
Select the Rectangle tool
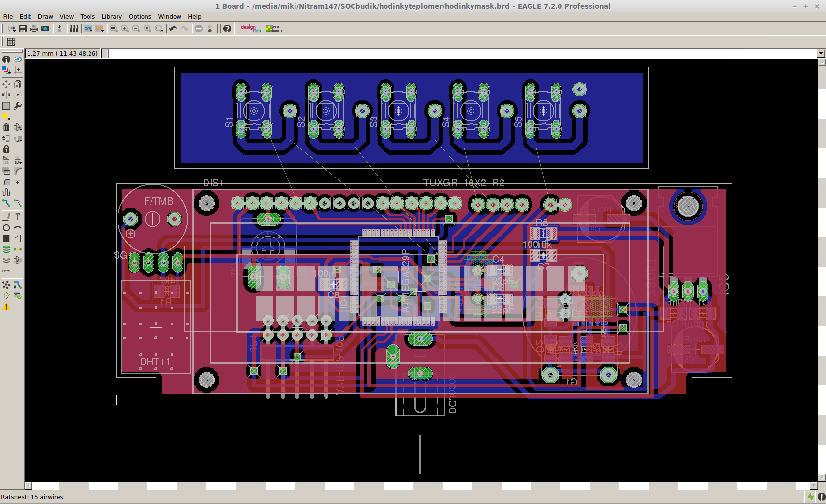click(x=6, y=238)
